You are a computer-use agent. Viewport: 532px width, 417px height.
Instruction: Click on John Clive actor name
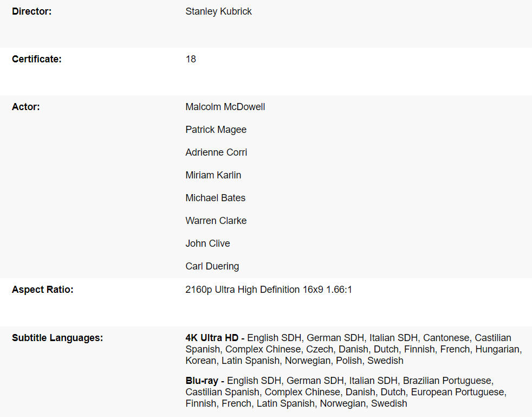point(207,243)
